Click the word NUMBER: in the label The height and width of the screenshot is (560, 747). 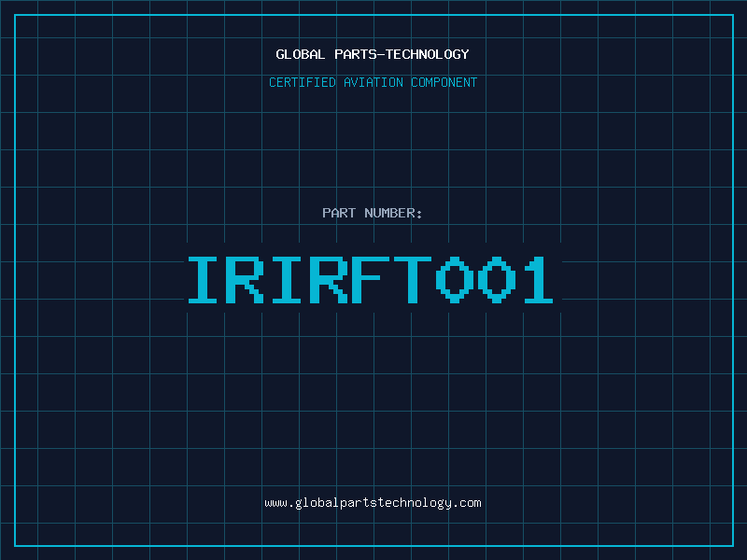pos(392,214)
